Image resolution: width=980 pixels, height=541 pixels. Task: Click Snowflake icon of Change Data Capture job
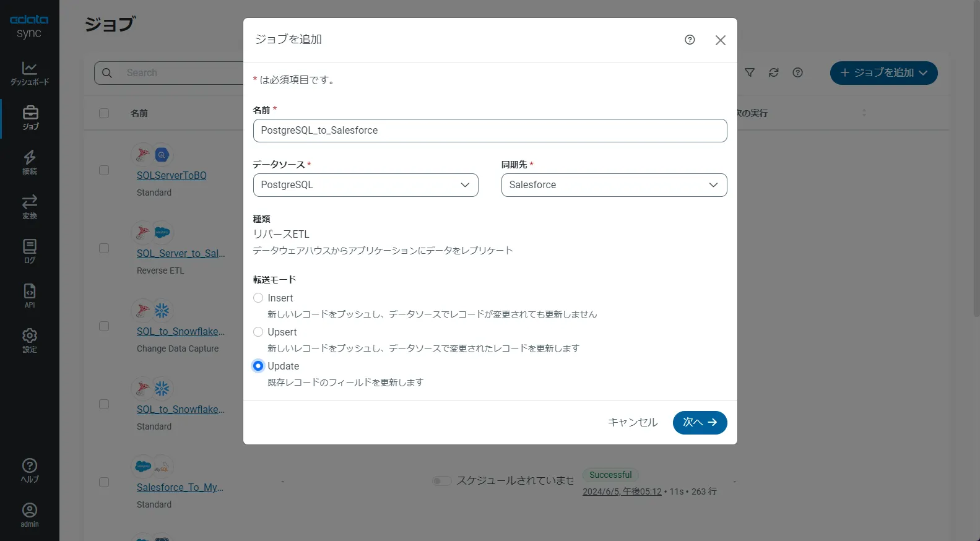[162, 310]
